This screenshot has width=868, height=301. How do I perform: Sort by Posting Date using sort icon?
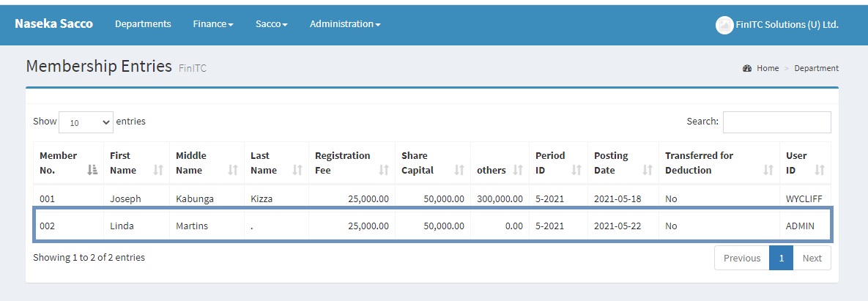[x=648, y=170]
